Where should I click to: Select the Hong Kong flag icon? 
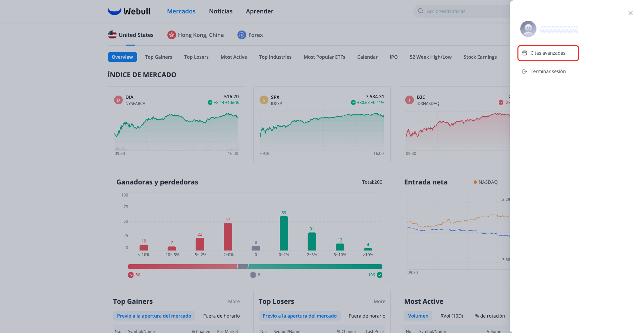point(172,35)
